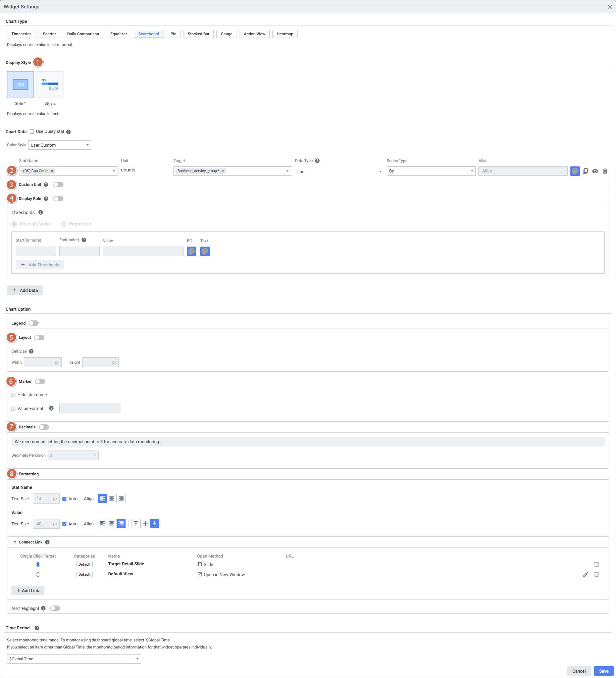This screenshot has width=616, height=678.
Task: Click the copy icon in the stat row
Action: [x=585, y=171]
